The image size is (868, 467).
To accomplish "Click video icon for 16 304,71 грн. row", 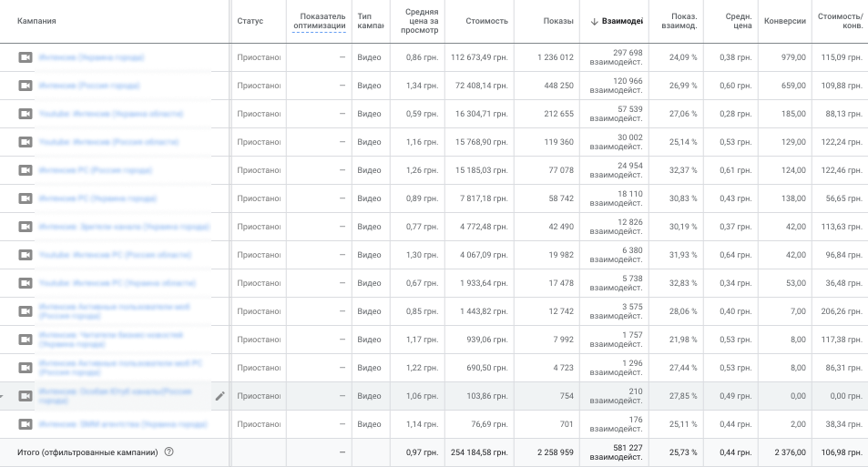I will 26,114.
